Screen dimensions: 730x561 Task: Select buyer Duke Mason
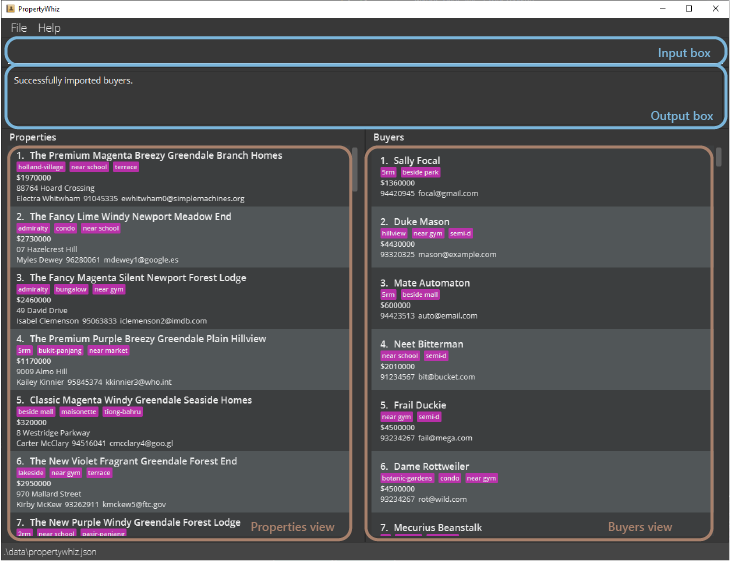[x=541, y=237]
